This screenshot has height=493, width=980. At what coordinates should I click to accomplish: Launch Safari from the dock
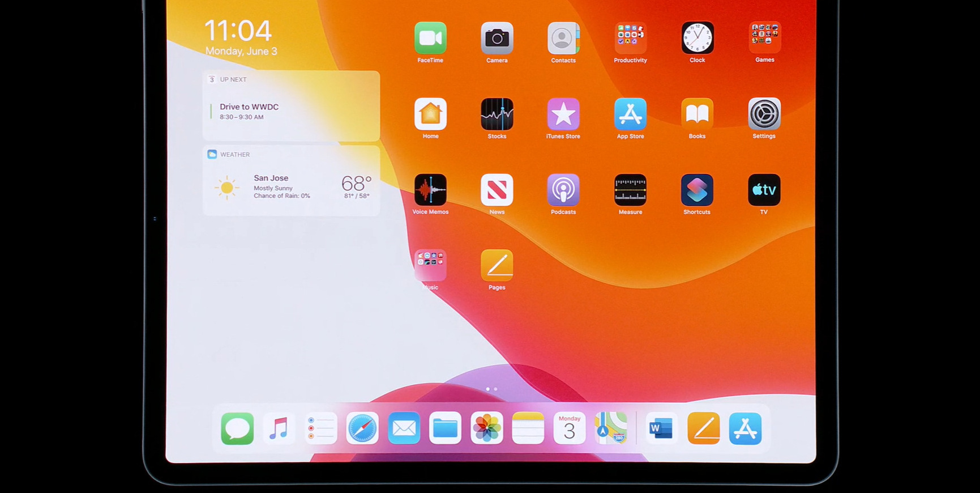(x=362, y=428)
